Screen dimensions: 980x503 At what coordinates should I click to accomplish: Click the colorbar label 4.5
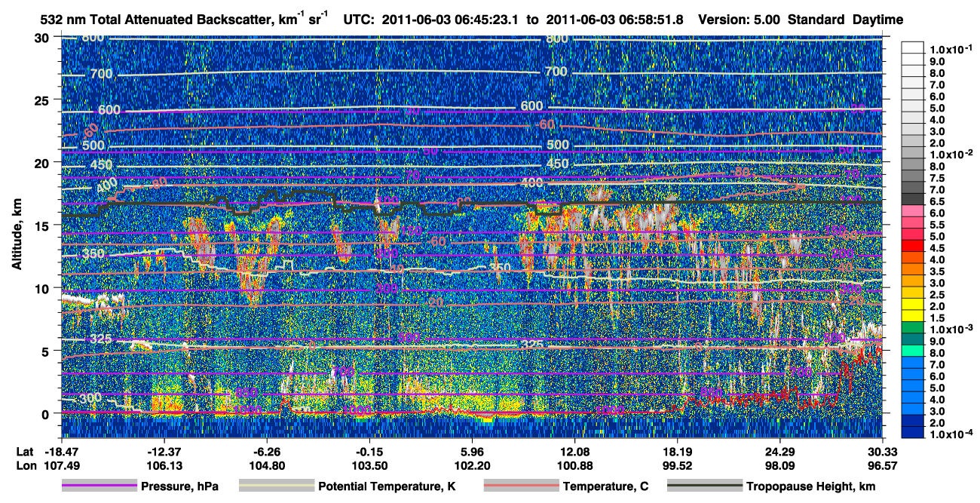click(x=936, y=248)
